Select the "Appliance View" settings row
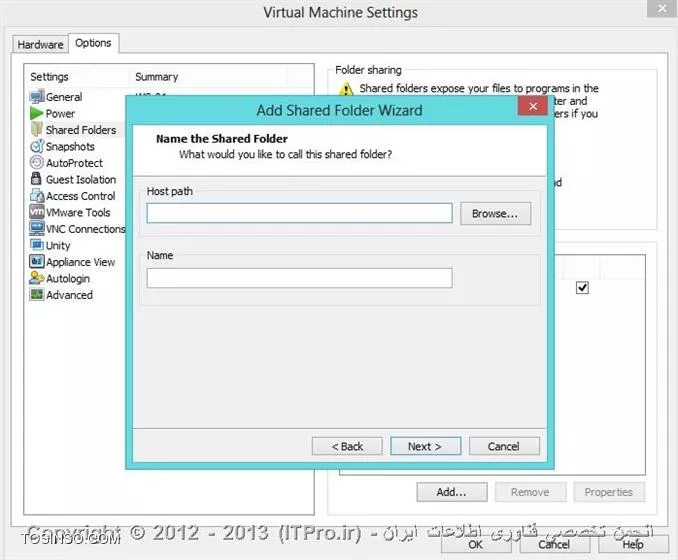The height and width of the screenshot is (560, 678). (77, 261)
